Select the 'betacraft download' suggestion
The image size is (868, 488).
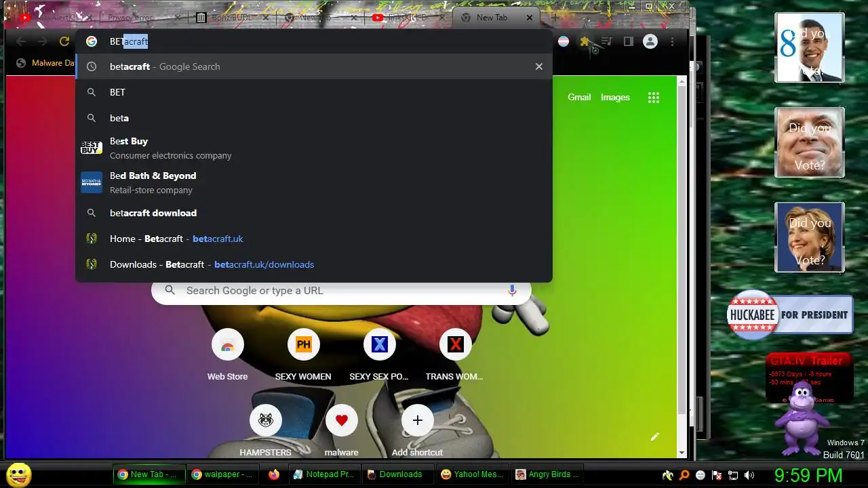click(x=314, y=213)
